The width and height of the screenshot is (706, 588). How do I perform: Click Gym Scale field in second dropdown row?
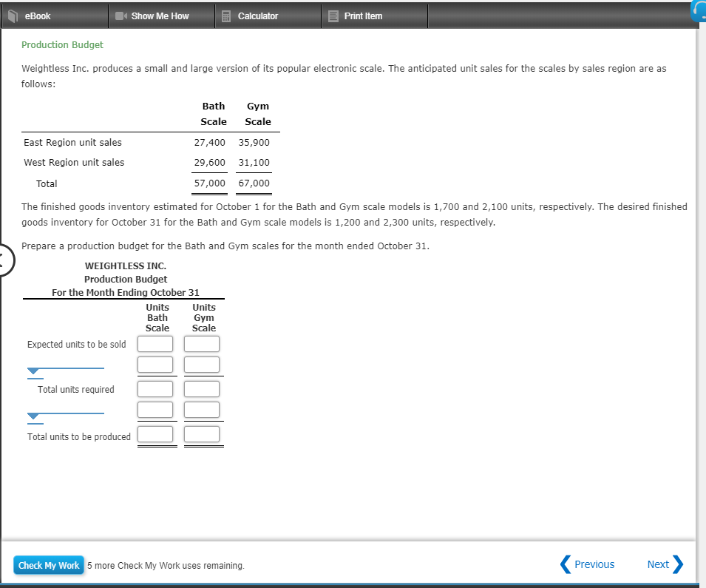click(x=202, y=410)
